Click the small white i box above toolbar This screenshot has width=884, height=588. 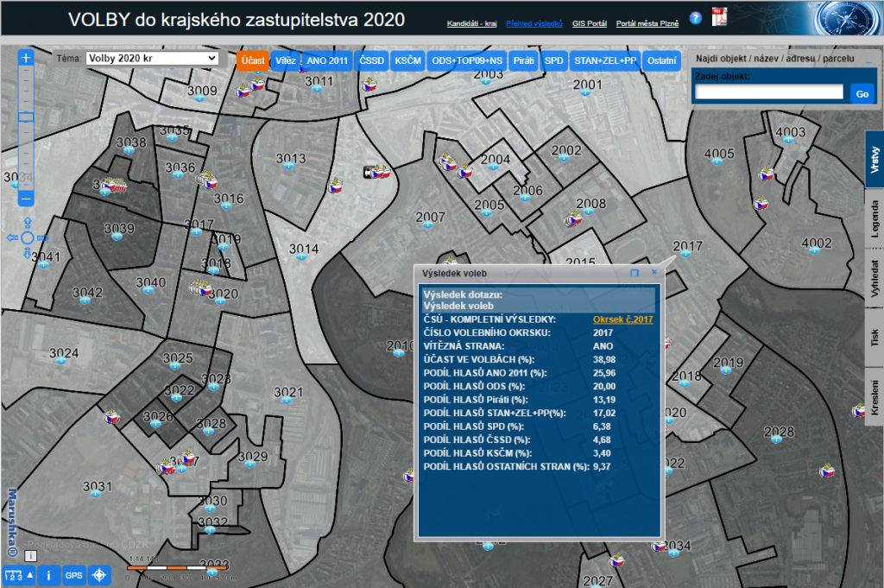31,556
